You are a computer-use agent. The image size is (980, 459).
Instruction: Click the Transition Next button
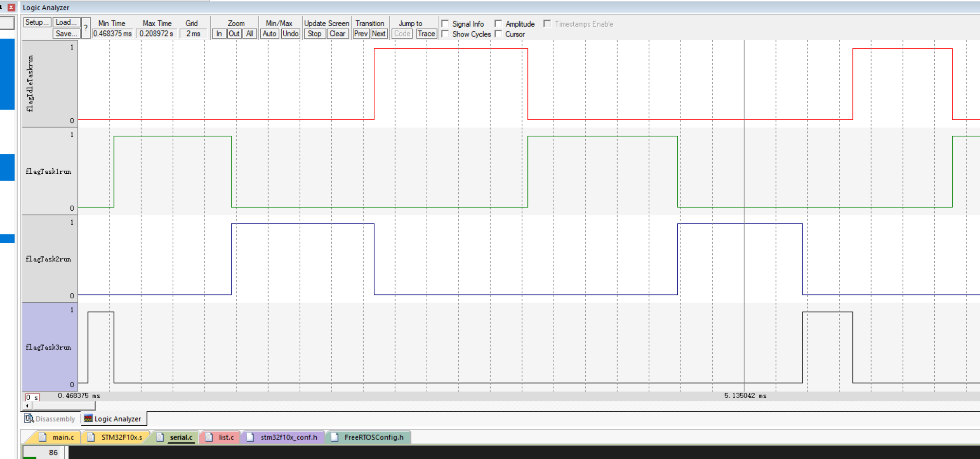click(379, 34)
